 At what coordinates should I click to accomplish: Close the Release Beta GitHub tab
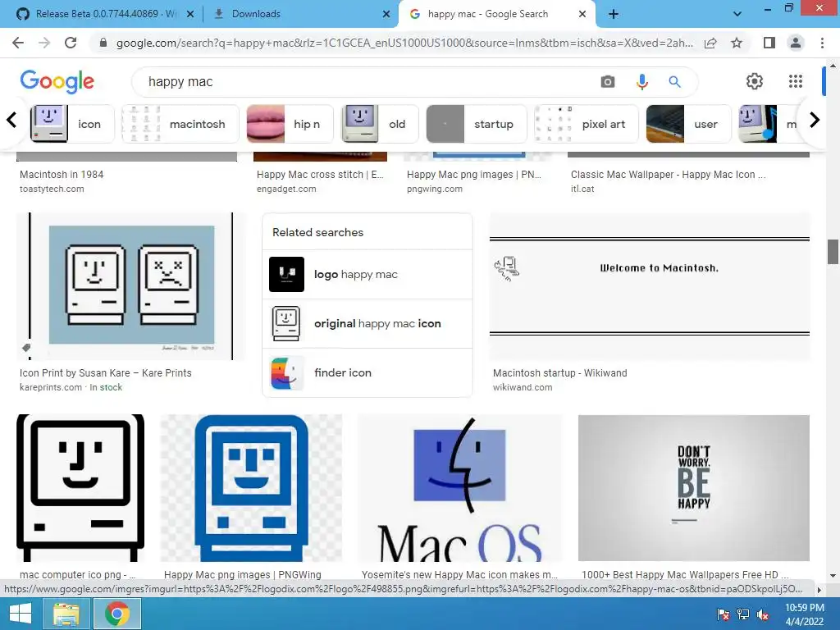pos(190,15)
